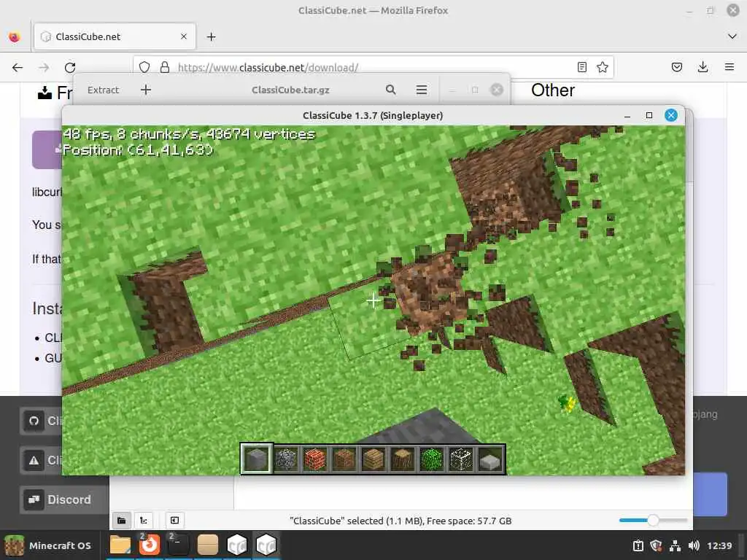
Task: Close the ClassiCube.net tab
Action: pyautogui.click(x=184, y=36)
